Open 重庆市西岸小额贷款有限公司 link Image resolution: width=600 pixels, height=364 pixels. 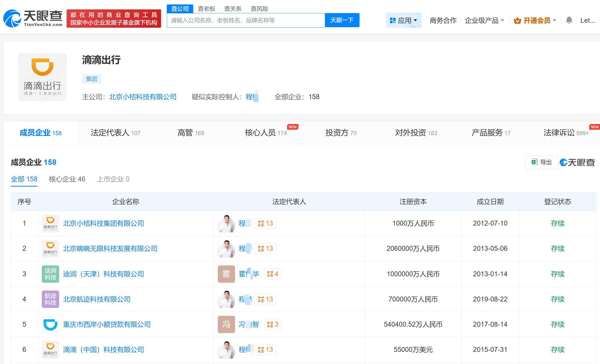pos(107,324)
